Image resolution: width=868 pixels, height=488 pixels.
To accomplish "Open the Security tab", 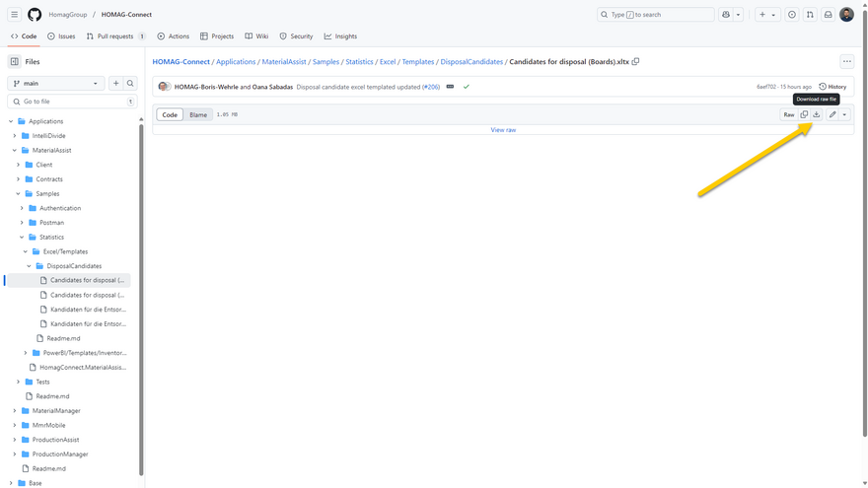I will [296, 35].
